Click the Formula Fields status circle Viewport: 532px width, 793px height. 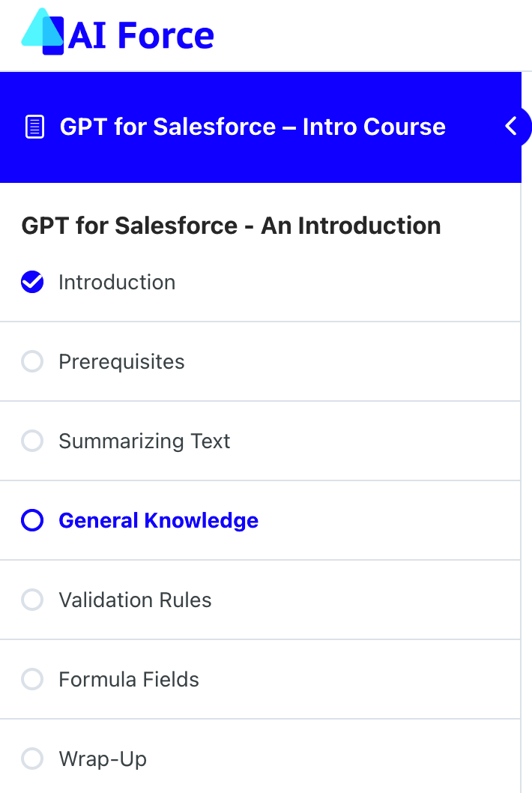pos(32,680)
